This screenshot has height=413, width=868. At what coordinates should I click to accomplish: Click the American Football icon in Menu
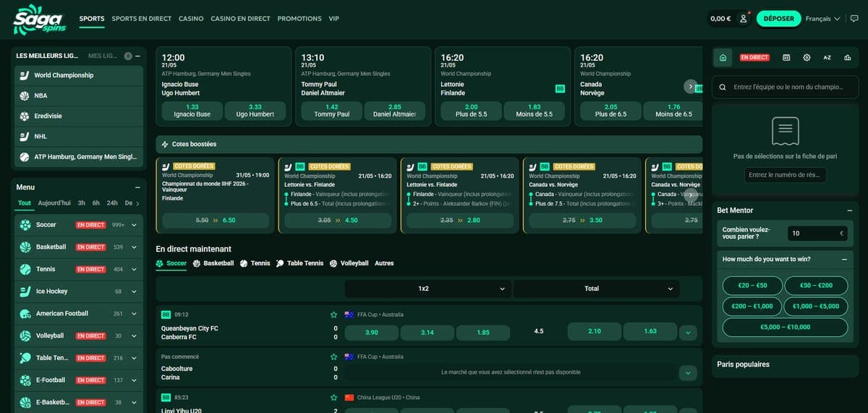pos(25,313)
